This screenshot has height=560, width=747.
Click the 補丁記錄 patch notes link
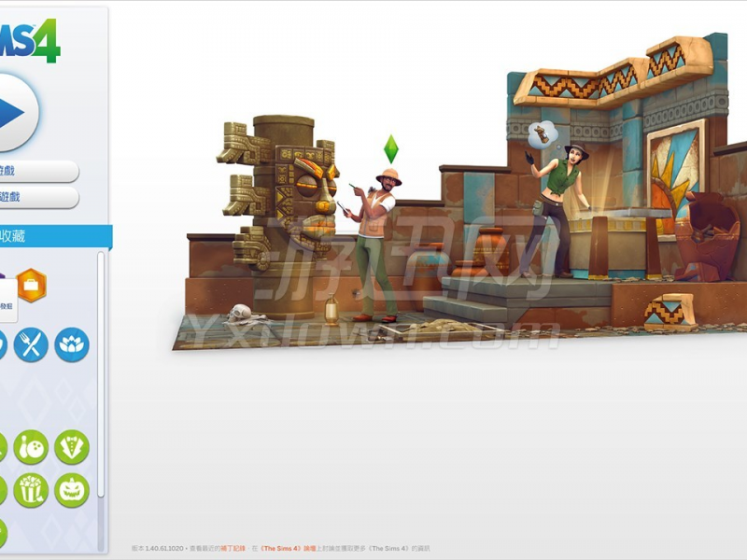tap(233, 549)
